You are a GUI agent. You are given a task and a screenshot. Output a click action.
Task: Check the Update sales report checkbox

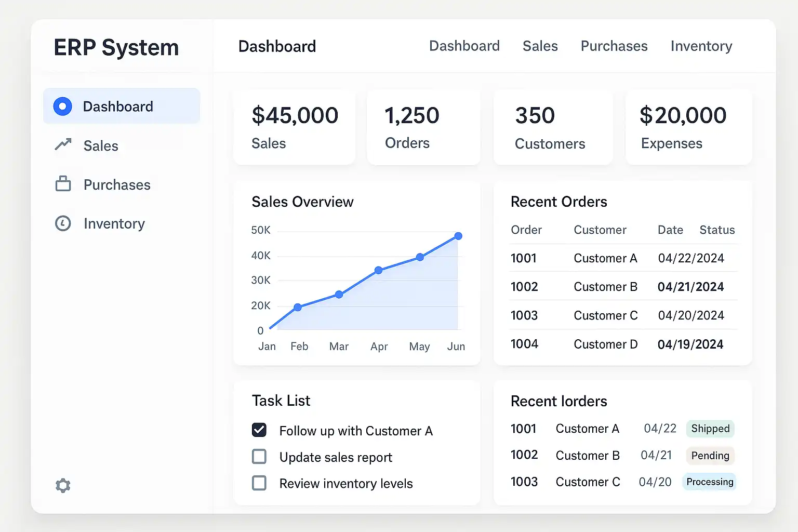[259, 456]
